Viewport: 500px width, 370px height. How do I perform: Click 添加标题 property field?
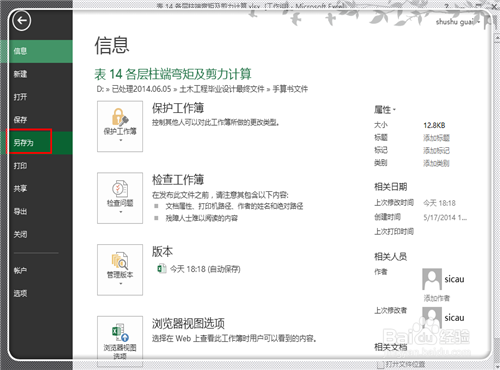436,138
